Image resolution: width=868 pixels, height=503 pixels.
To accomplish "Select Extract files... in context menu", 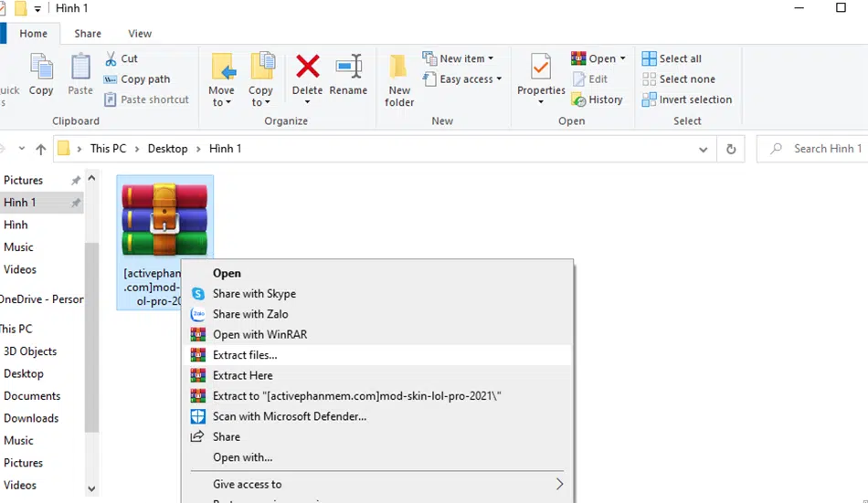I will click(x=245, y=355).
